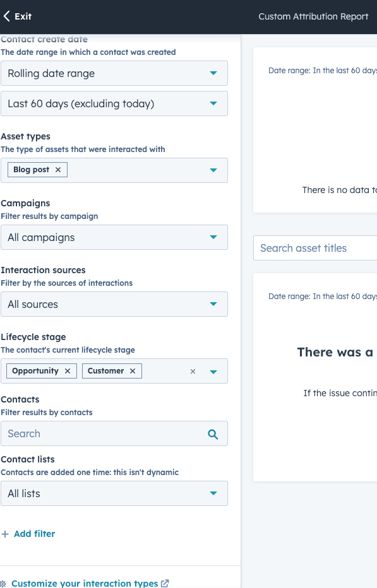
Task: Click the gear icon near Customize your interaction types
Action: [x=5, y=584]
